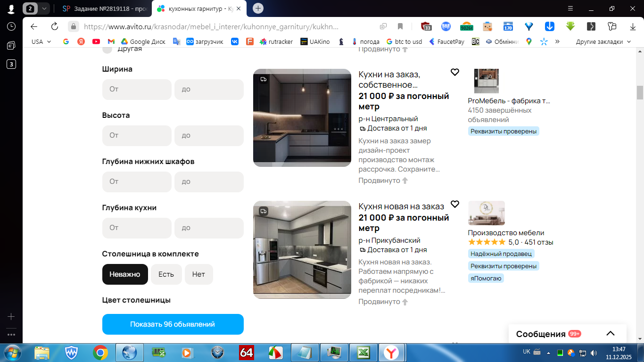
Task: Open browser history clock icon in sidebar
Action: pos(11,26)
